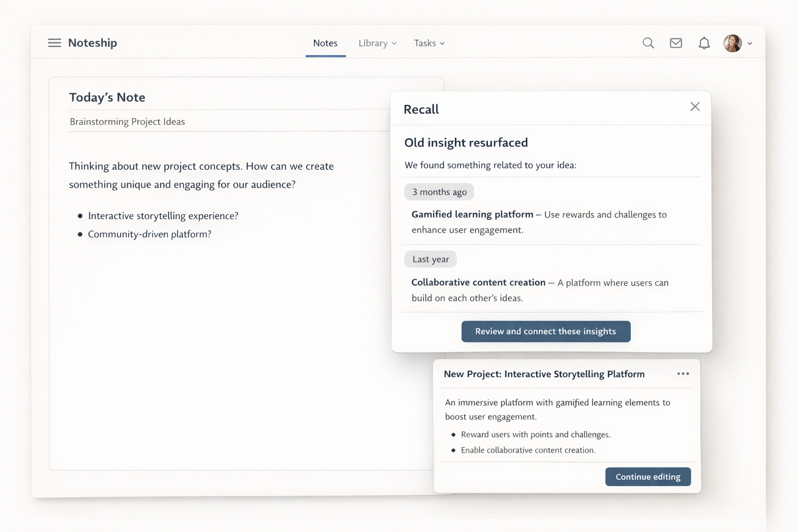
Task: Switch to the Notes tab
Action: 325,43
